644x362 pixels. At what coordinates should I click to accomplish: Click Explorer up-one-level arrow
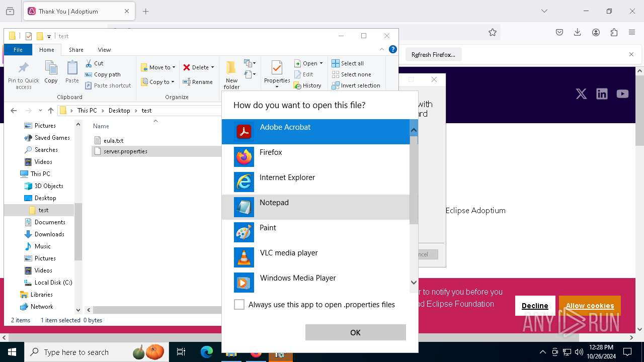(51, 111)
